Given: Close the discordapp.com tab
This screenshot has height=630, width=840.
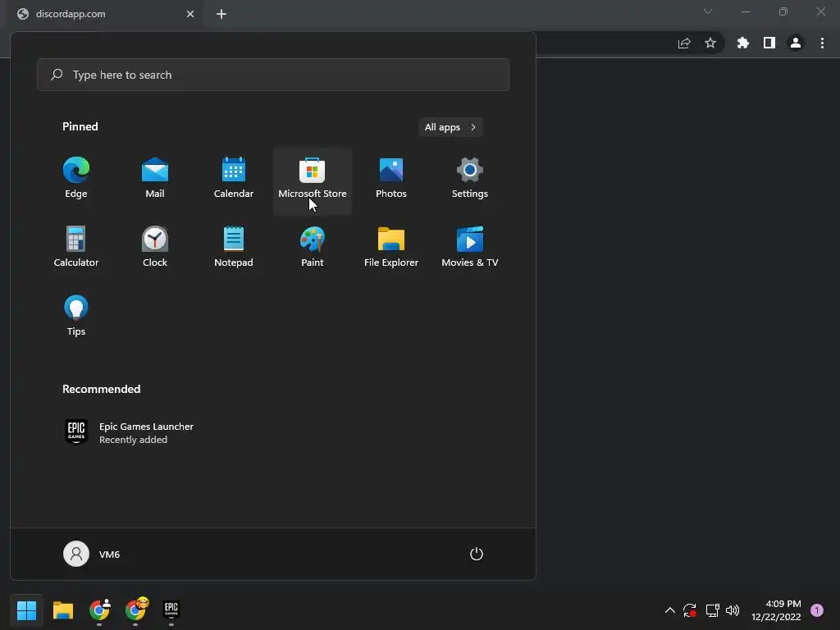Looking at the screenshot, I should pyautogui.click(x=190, y=14).
